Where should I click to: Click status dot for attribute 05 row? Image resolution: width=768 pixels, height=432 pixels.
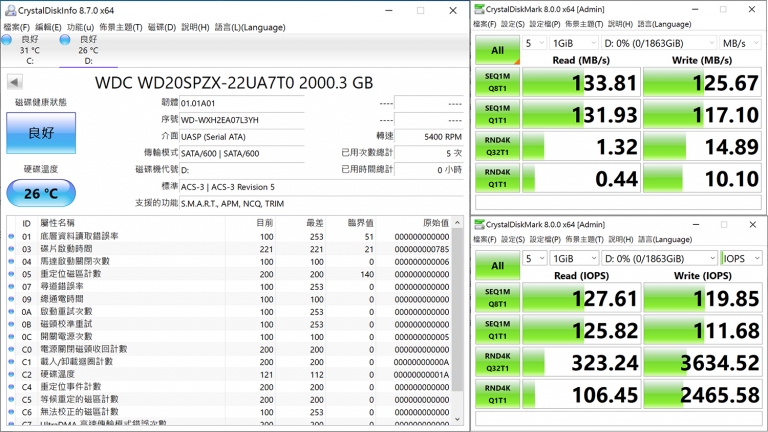[x=11, y=274]
